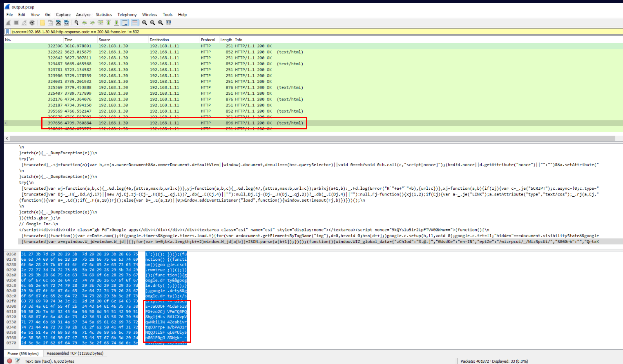Viewport: 623px width, 364px height.
Task: Select packet number 325369
Action: pos(313,88)
